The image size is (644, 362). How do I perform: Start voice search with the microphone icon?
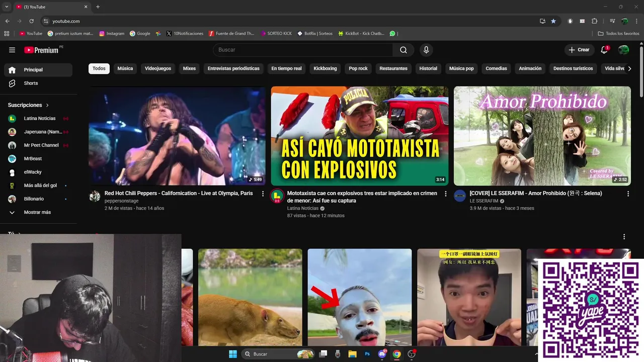426,50
